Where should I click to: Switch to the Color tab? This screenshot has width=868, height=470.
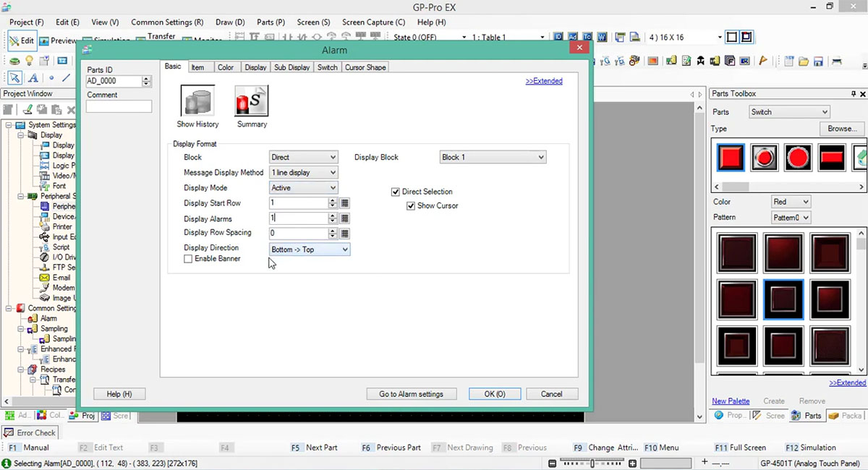click(226, 67)
